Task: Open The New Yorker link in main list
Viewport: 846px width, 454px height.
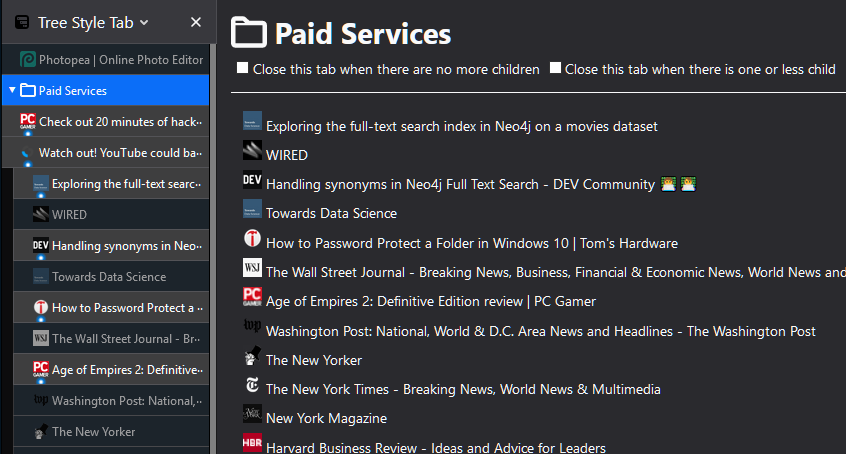Action: 313,360
